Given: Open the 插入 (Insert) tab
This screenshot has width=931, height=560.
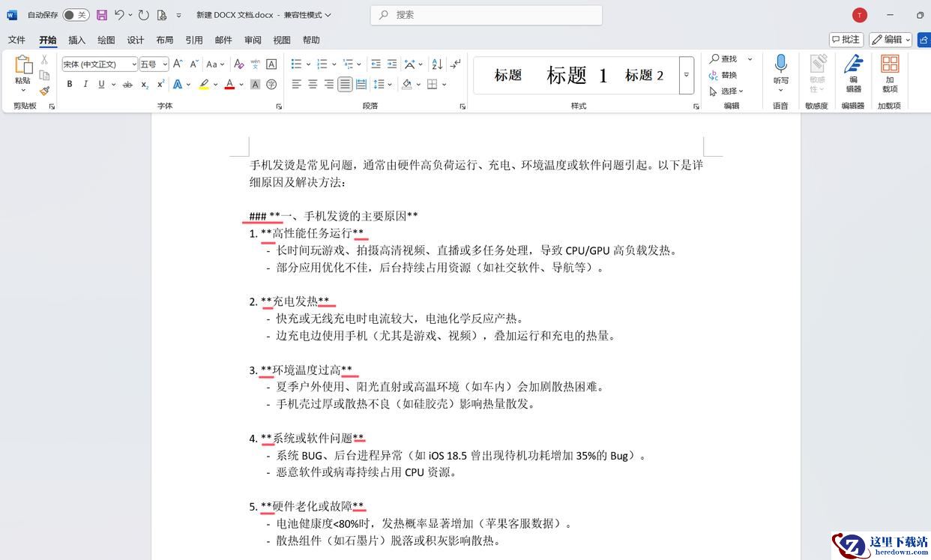Looking at the screenshot, I should (77, 40).
